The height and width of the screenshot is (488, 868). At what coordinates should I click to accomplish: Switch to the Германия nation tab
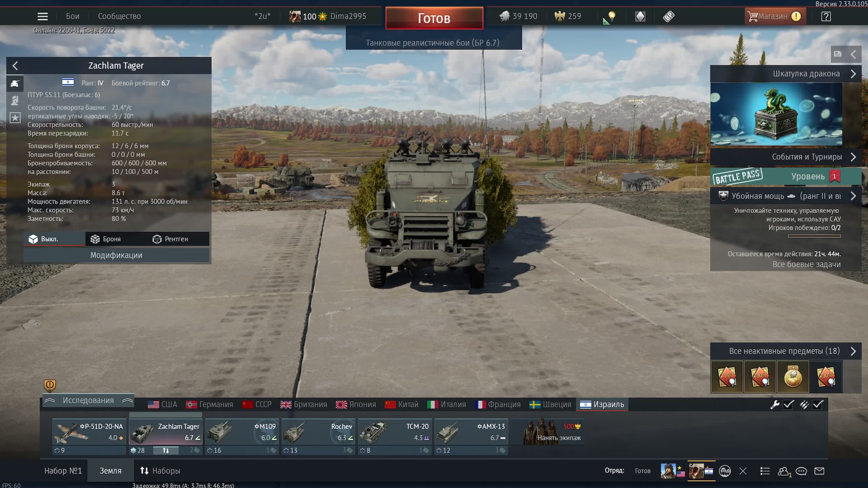210,404
